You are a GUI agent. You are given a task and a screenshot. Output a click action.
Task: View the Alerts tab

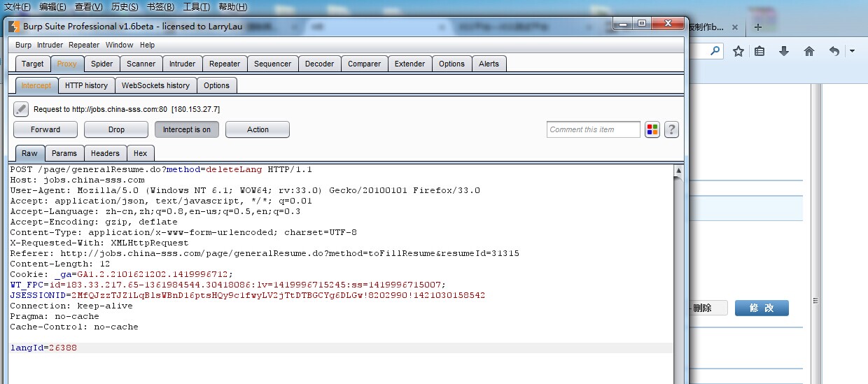[489, 64]
